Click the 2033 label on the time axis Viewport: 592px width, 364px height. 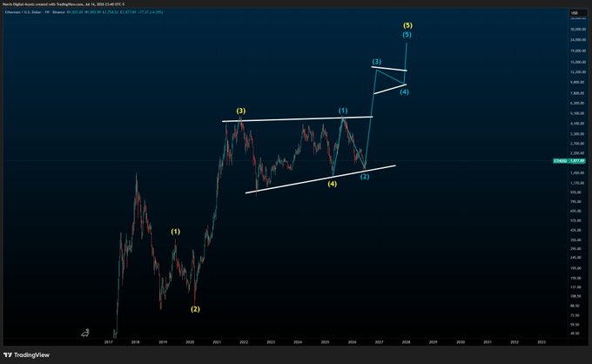point(542,342)
